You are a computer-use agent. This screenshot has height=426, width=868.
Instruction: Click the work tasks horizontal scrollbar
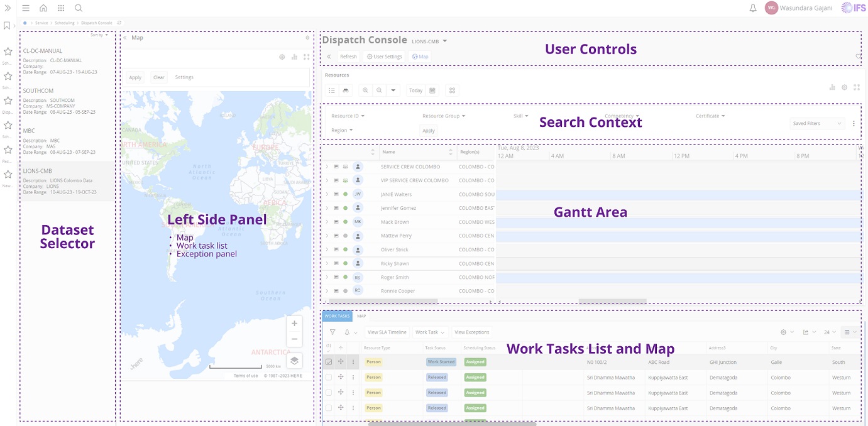453,423
